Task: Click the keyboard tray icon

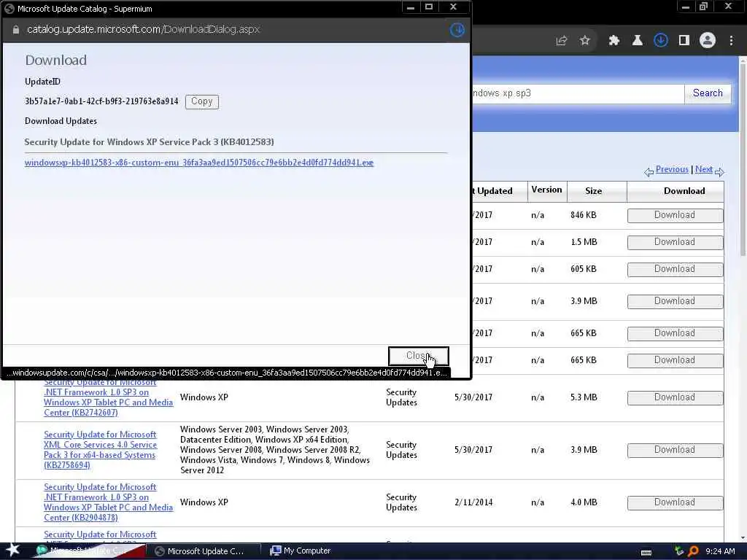Action: point(646,552)
